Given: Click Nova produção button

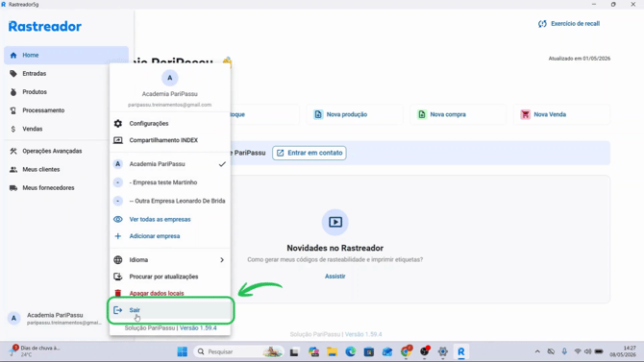Looking at the screenshot, I should coord(355,114).
